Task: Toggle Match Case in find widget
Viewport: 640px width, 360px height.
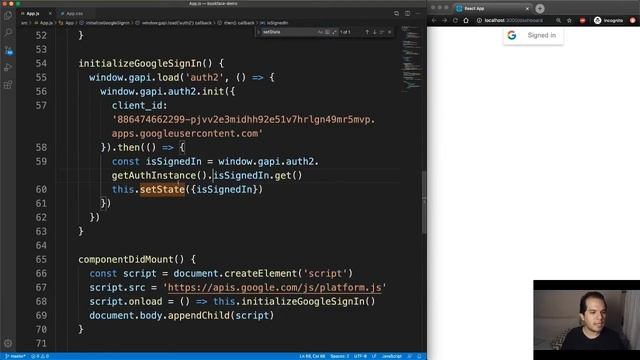Action: tap(320, 32)
